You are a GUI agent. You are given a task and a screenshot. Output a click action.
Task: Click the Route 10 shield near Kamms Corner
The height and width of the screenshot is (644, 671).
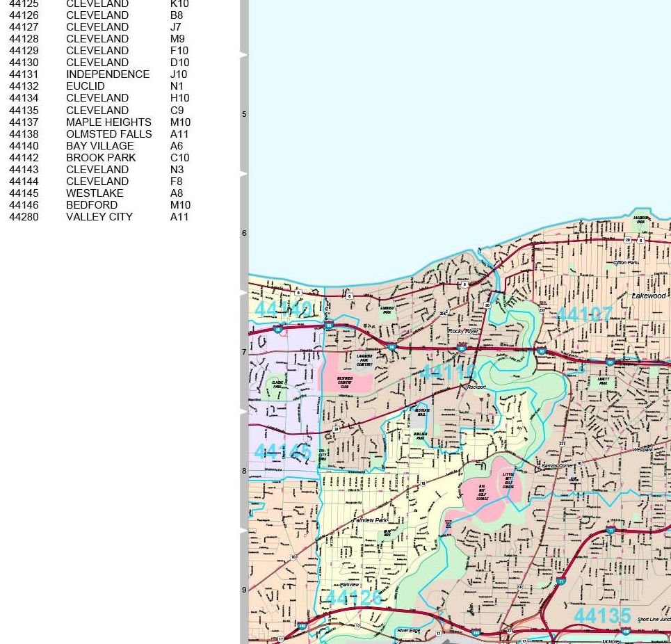point(579,463)
